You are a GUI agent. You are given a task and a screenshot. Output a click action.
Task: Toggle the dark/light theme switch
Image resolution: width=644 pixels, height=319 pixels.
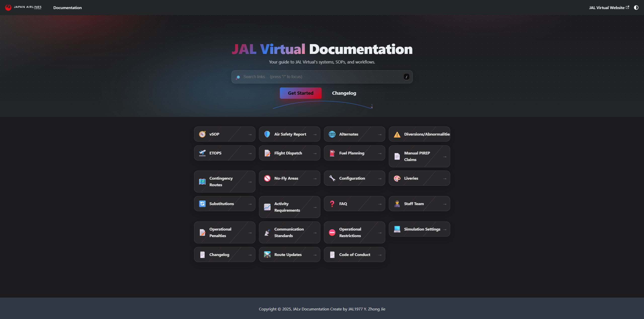636,8
